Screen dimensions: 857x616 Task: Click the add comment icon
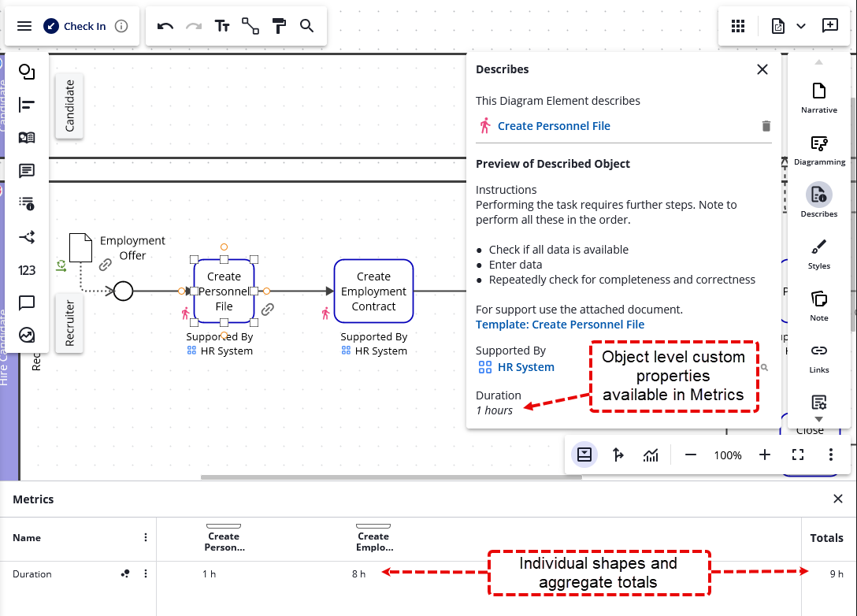(830, 26)
